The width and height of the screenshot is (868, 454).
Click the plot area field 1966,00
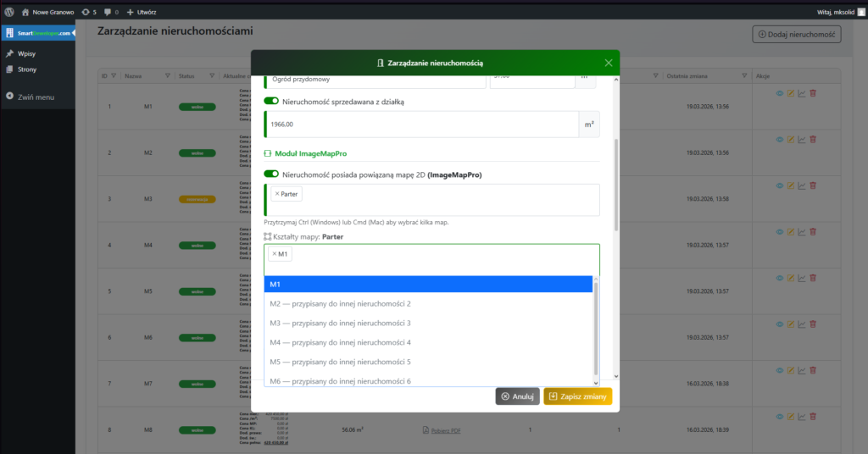pos(422,125)
